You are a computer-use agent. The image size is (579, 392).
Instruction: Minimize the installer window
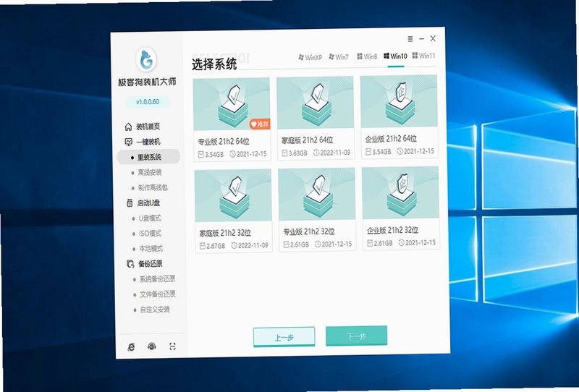coord(421,38)
